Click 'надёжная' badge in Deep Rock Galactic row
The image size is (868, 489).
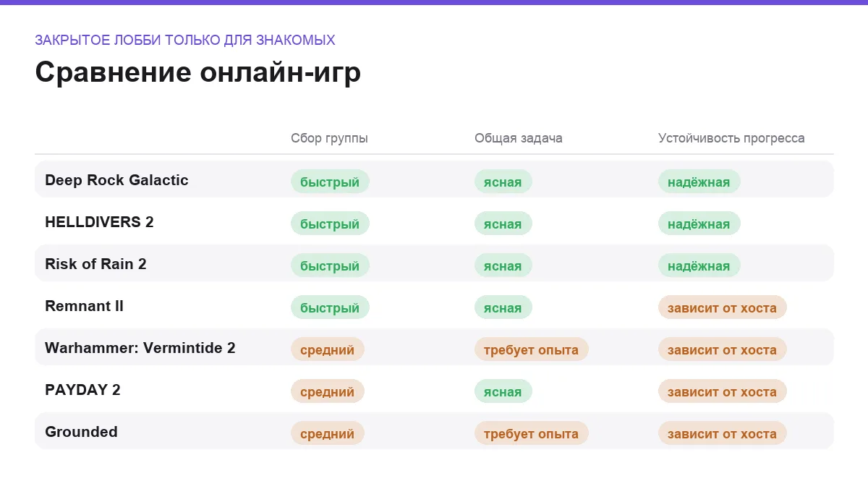coord(699,182)
